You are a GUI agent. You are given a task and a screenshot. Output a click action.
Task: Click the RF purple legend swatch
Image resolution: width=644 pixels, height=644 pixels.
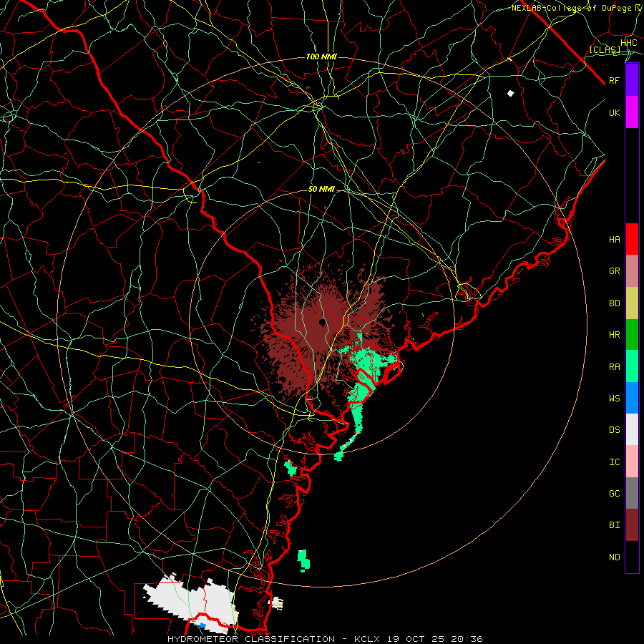632,80
